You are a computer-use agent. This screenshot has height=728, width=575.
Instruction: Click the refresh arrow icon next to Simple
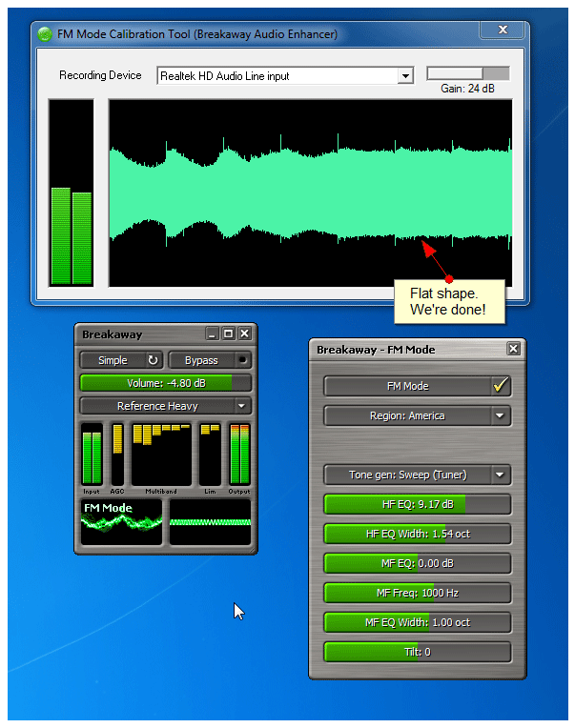(x=153, y=360)
